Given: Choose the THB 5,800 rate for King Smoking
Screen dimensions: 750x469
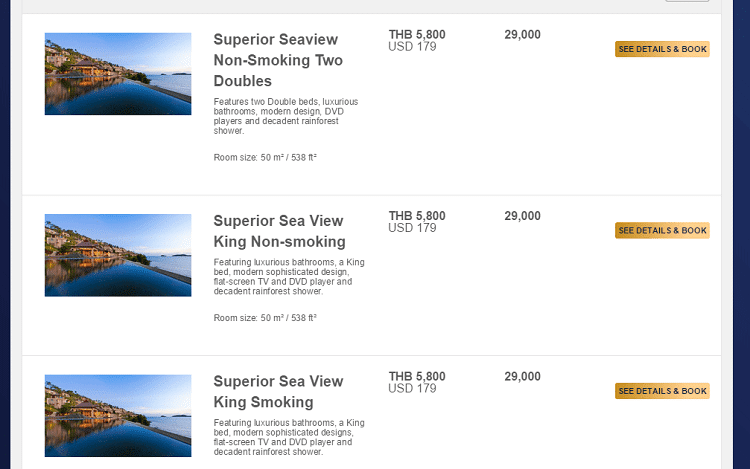Looking at the screenshot, I should (x=417, y=377).
